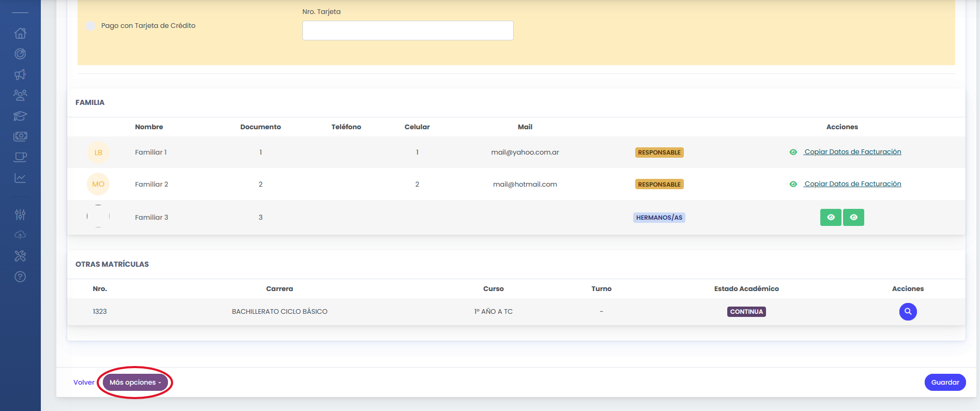Open the megaphone announcements sidebar icon
Viewport: 980px width, 411px height.
tap(20, 74)
